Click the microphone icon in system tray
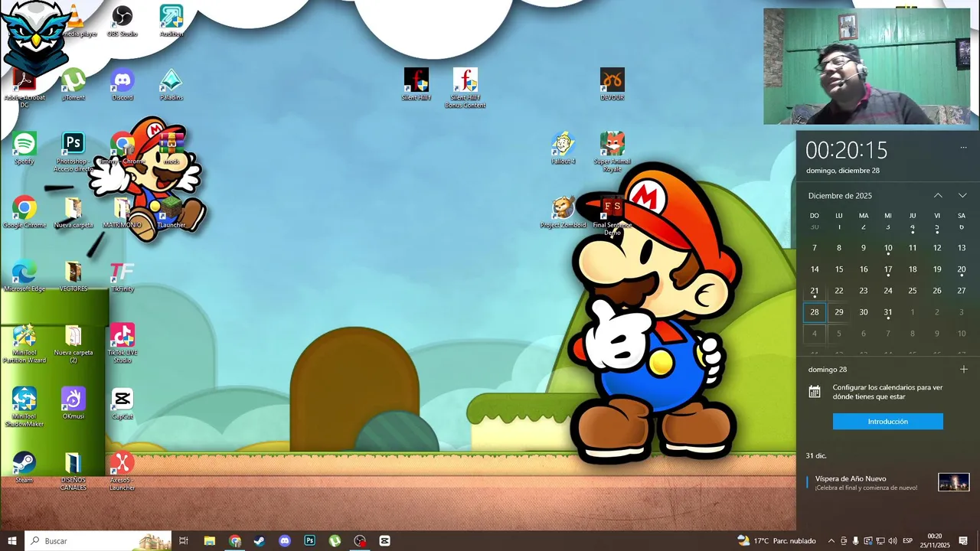Image resolution: width=980 pixels, height=551 pixels. 856,541
